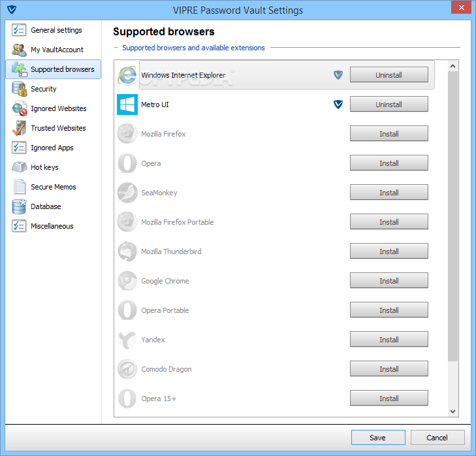This screenshot has height=456, width=476.
Task: Click the Secure Memos page icon
Action: click(19, 187)
